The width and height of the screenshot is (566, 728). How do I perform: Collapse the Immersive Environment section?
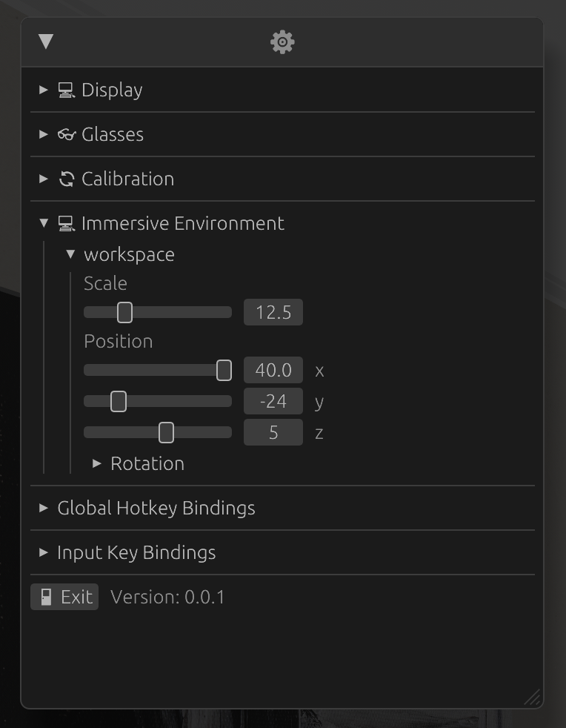point(43,223)
